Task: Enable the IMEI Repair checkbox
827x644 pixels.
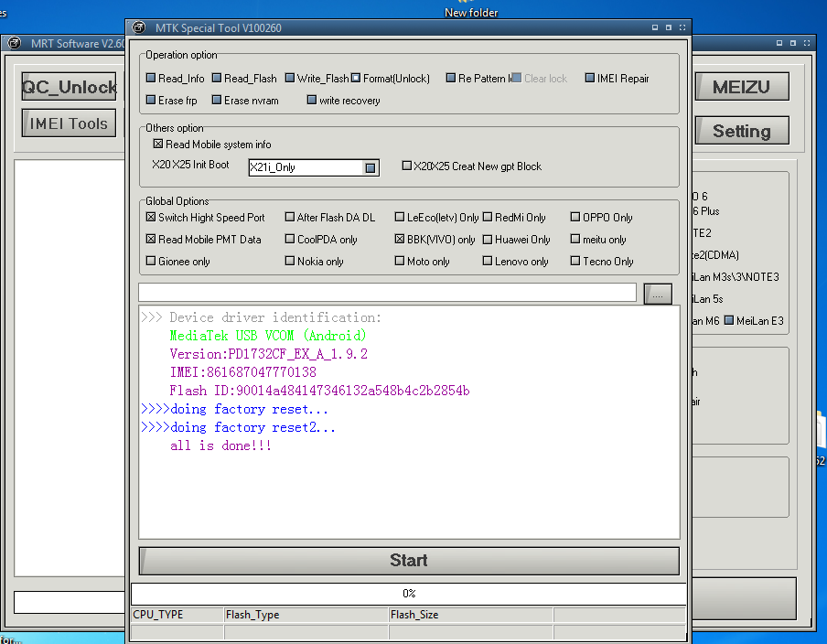Action: click(590, 78)
